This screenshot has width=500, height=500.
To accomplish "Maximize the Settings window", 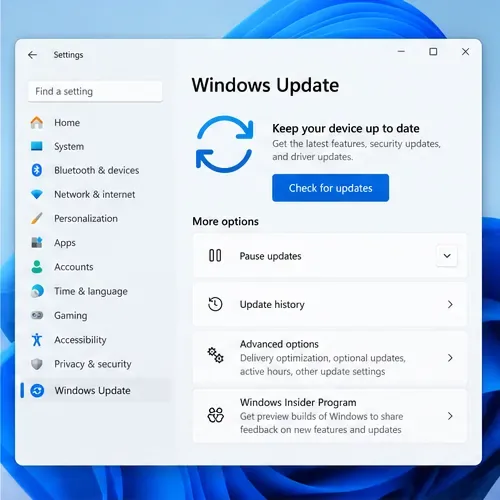I will (x=433, y=51).
